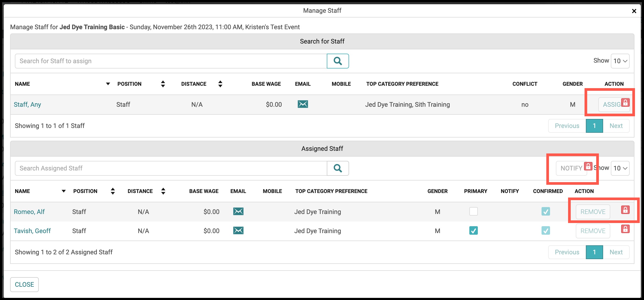Click the magnifier icon beside Search Assigned Staff

pos(338,168)
